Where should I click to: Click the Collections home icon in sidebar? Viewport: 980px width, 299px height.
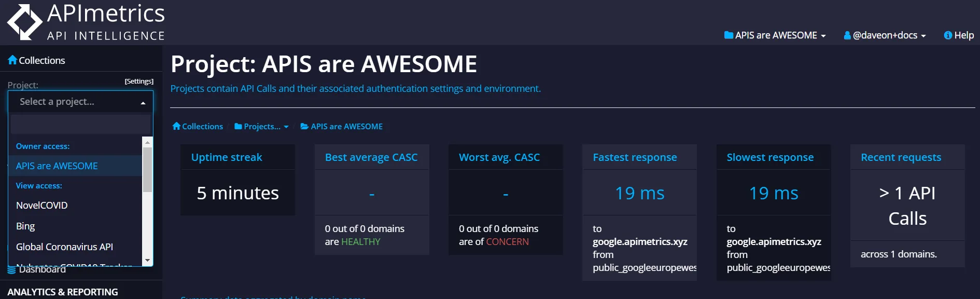pyautogui.click(x=12, y=60)
